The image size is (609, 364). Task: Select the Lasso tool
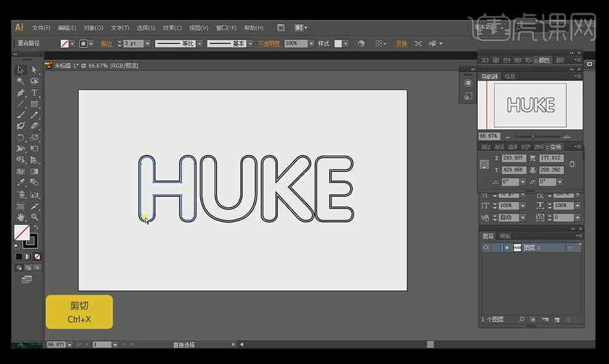tap(34, 81)
